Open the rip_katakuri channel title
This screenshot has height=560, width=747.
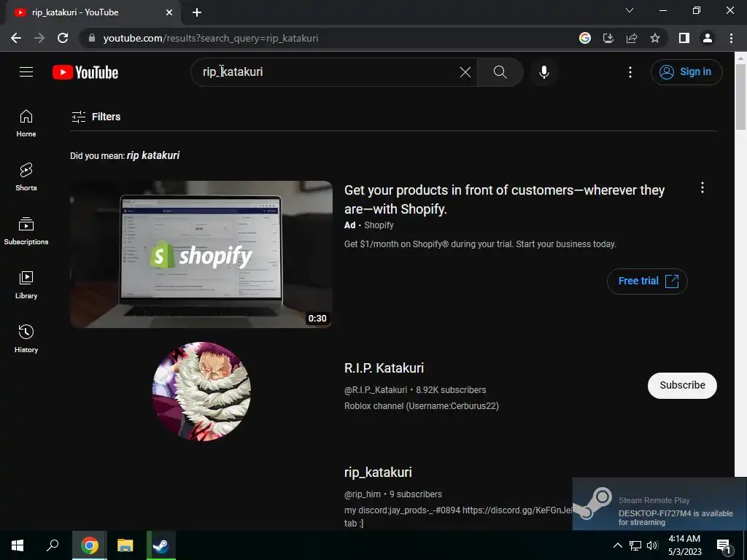(378, 472)
